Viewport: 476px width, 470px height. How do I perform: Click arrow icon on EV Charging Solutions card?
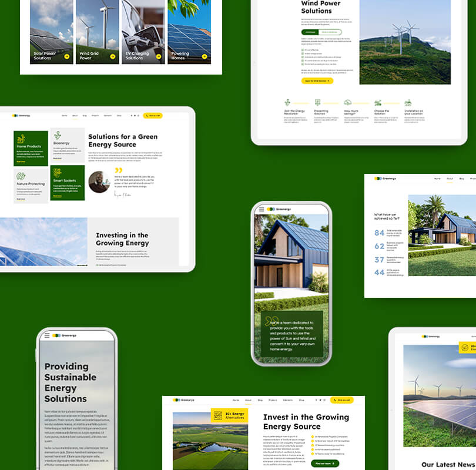159,56
